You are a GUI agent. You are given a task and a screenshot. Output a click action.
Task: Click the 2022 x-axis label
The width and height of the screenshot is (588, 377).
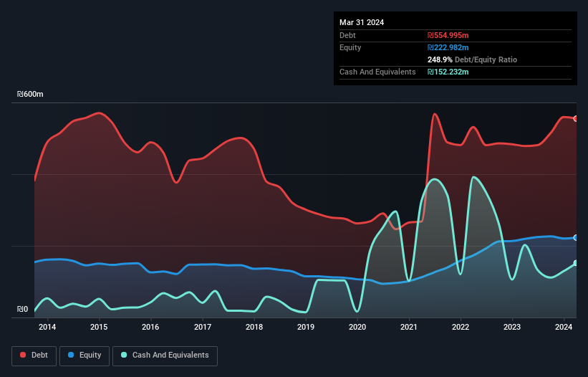click(x=461, y=327)
